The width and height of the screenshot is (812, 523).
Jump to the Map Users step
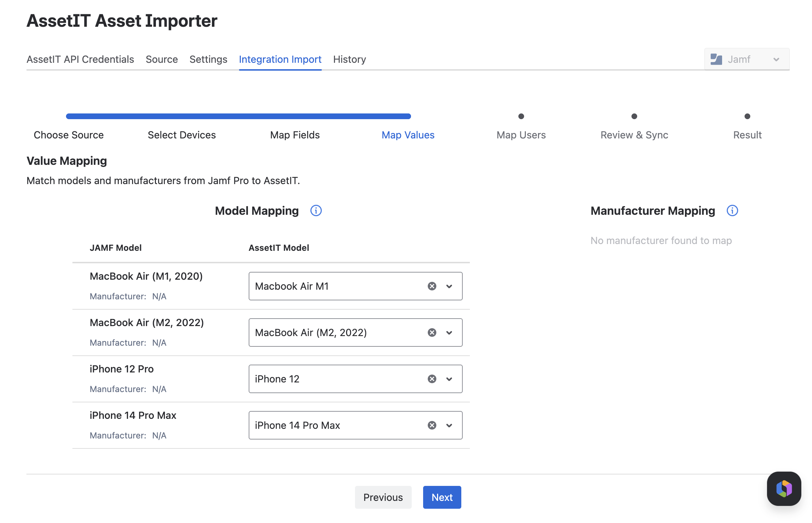521,135
